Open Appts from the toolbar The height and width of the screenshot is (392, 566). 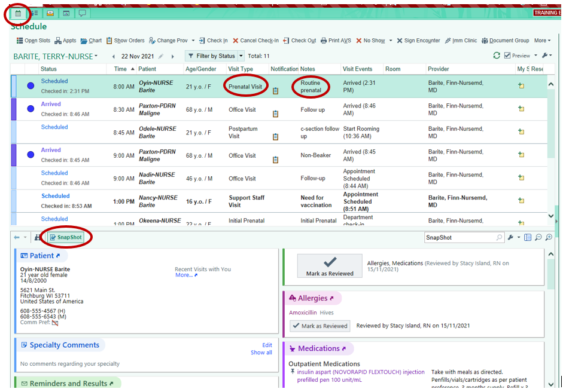(x=65, y=41)
